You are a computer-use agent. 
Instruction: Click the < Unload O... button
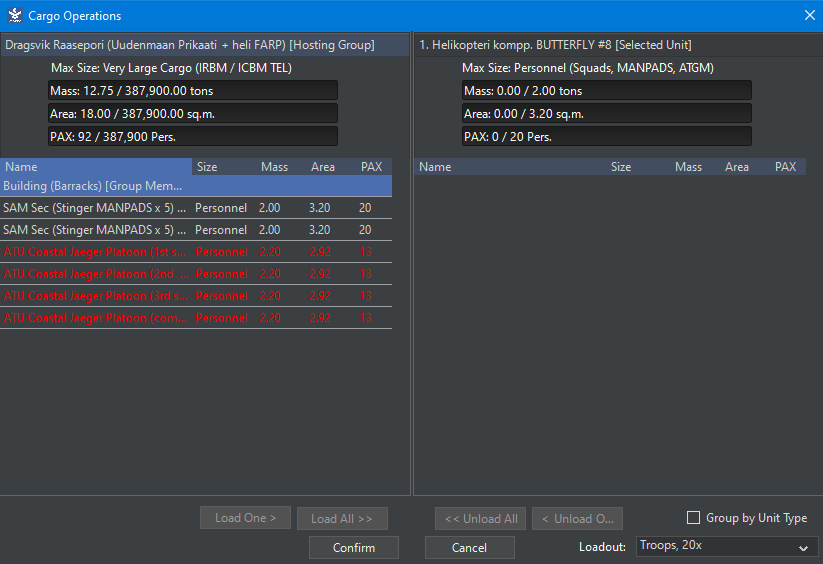(577, 518)
